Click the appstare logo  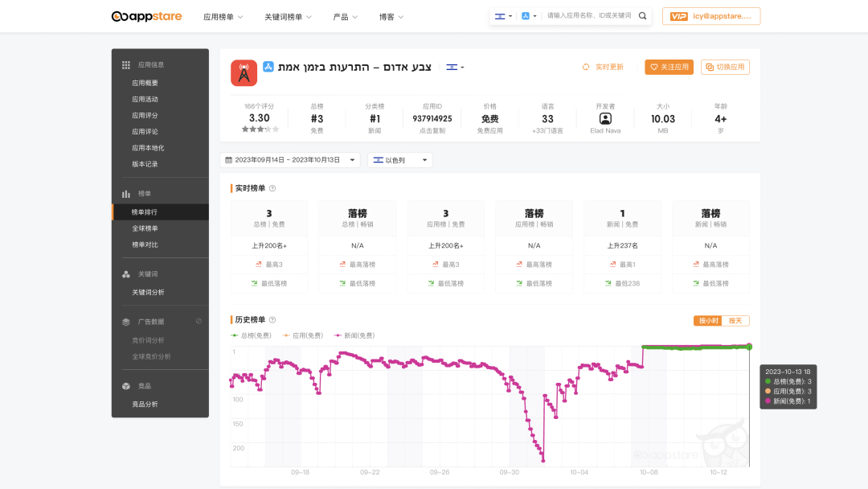tap(146, 15)
